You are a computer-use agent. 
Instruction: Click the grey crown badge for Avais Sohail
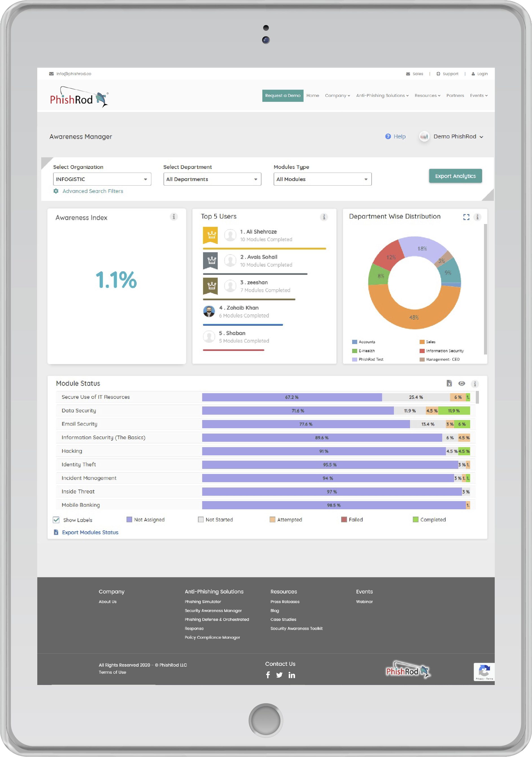(210, 260)
